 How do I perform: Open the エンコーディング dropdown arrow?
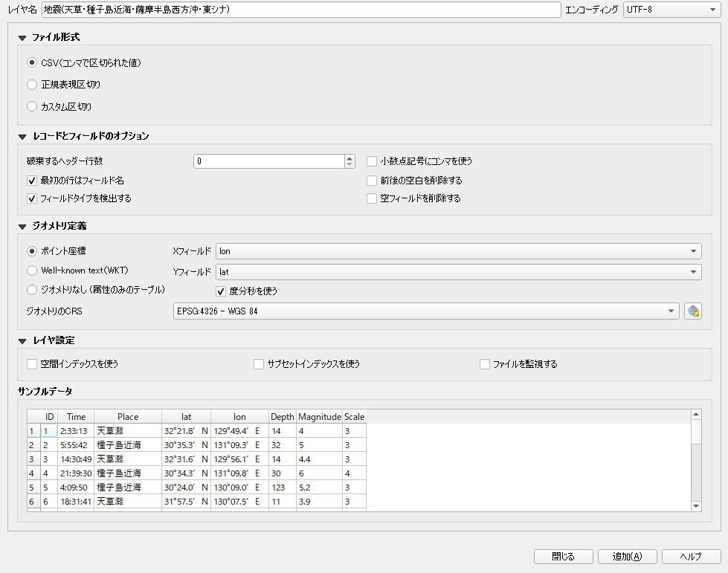pos(715,10)
